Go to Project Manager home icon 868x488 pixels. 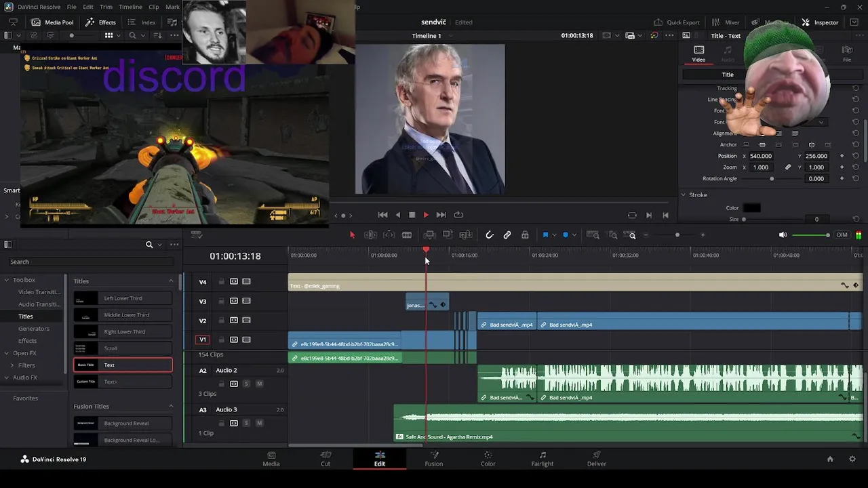[830, 460]
